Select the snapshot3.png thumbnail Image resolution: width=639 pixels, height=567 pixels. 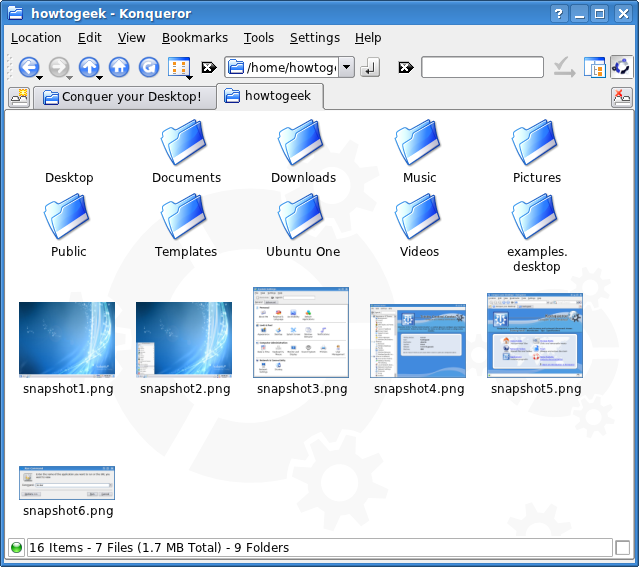[x=301, y=333]
